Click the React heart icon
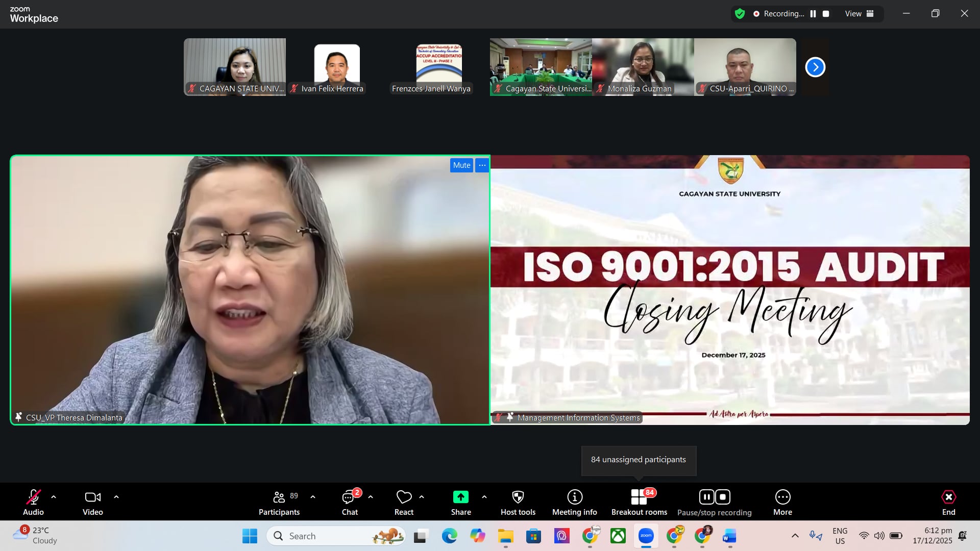The image size is (980, 551). [x=404, y=497]
